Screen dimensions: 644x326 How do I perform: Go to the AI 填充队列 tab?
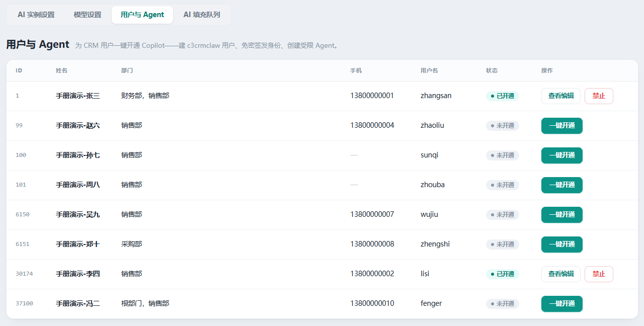point(202,15)
